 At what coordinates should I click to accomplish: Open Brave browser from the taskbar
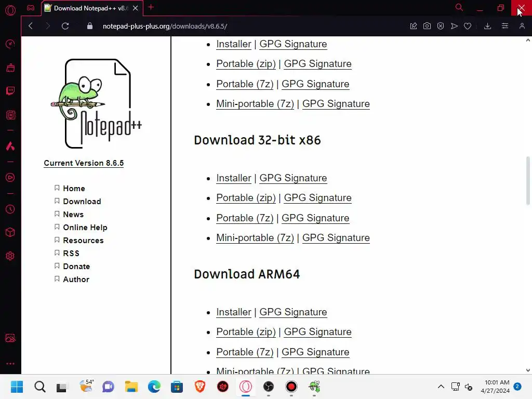click(200, 387)
